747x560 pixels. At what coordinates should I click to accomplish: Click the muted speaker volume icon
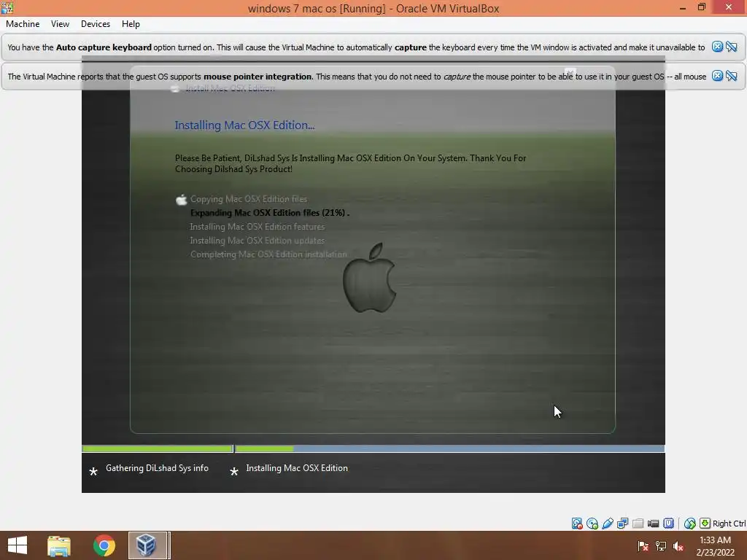point(678,546)
